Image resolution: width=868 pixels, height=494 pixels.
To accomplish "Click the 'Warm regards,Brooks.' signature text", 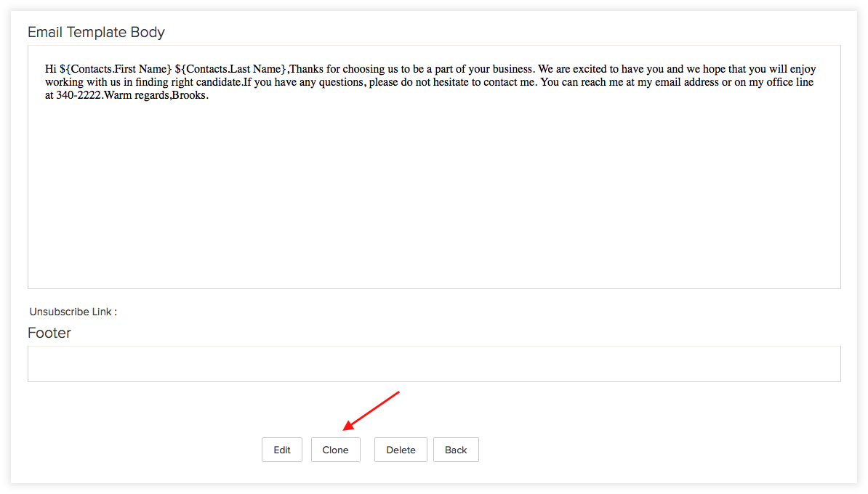I will [x=156, y=95].
